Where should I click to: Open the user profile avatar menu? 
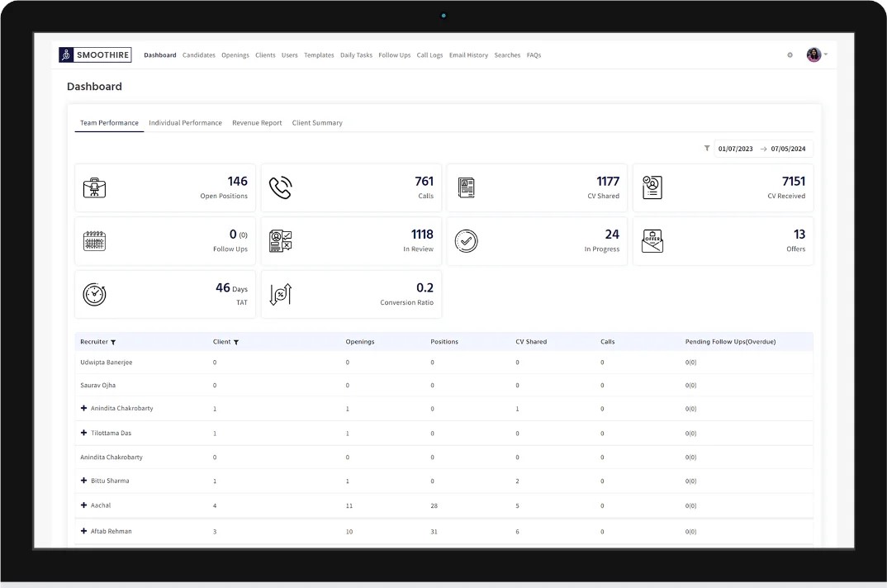[x=814, y=55]
